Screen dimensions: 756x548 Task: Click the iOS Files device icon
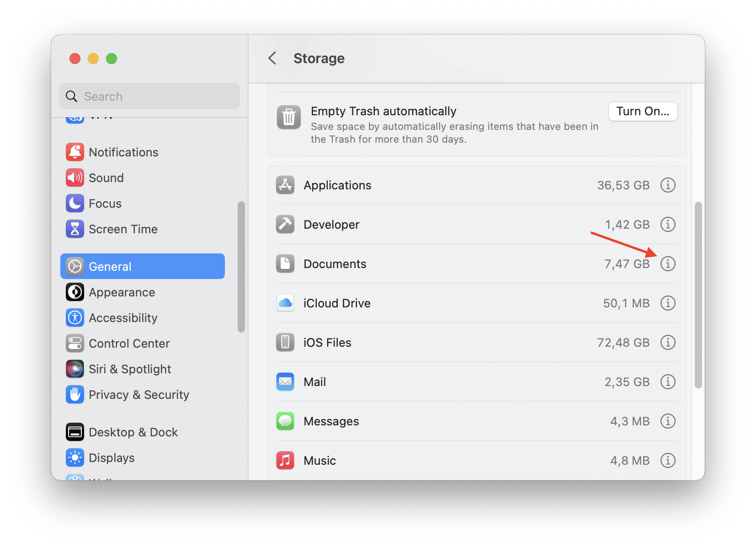click(x=285, y=342)
